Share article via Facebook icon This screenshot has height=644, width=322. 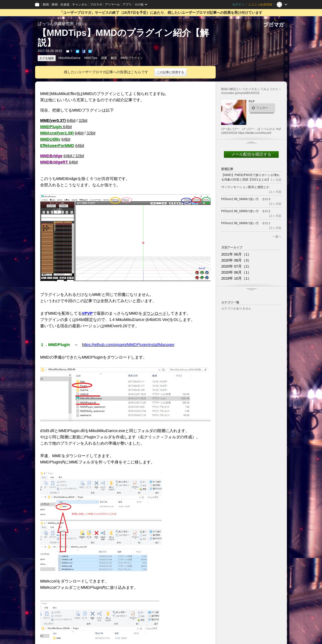84,51
